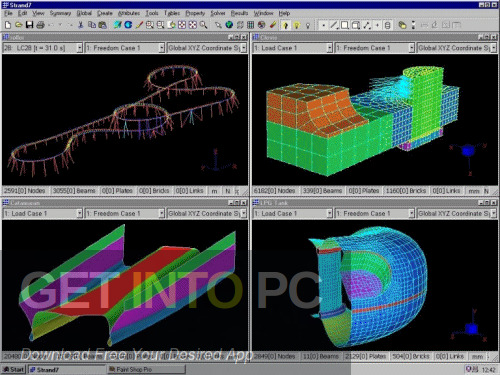500x375 pixels.
Task: Open the Help menu
Action: [x=284, y=13]
